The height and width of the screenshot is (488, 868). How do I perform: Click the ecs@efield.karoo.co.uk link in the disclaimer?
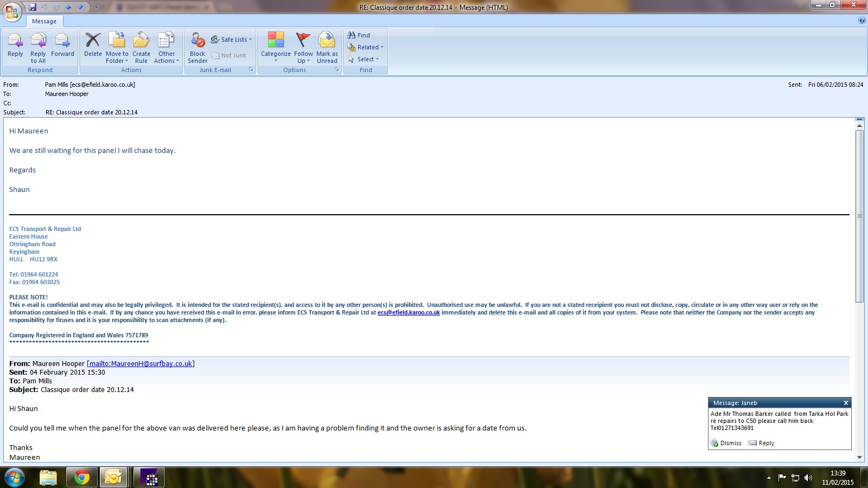click(409, 312)
